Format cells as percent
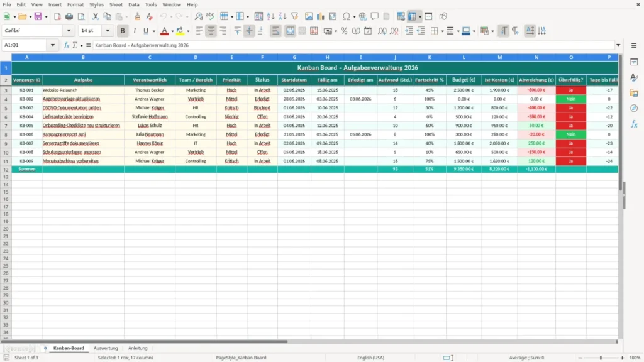 pos(344,31)
